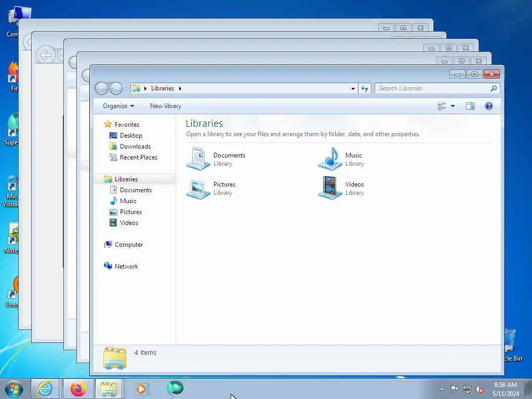
Task: Click the Back navigation button
Action: click(101, 88)
